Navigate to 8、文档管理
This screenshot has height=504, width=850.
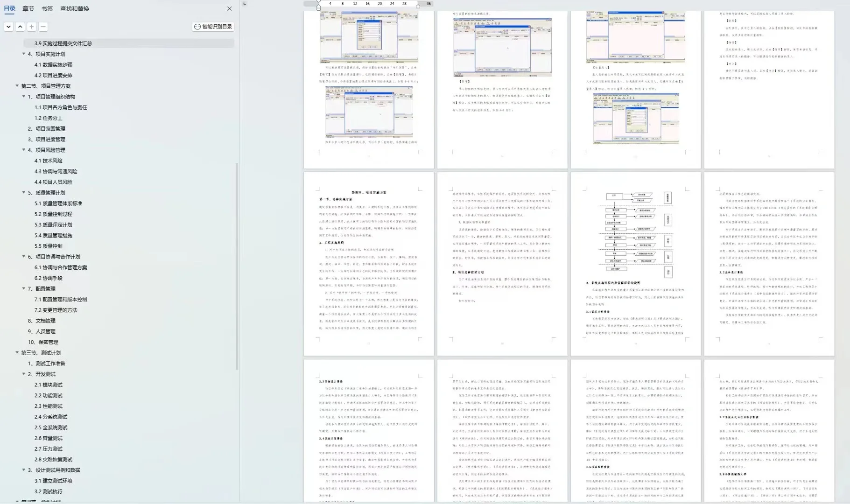[42, 321]
